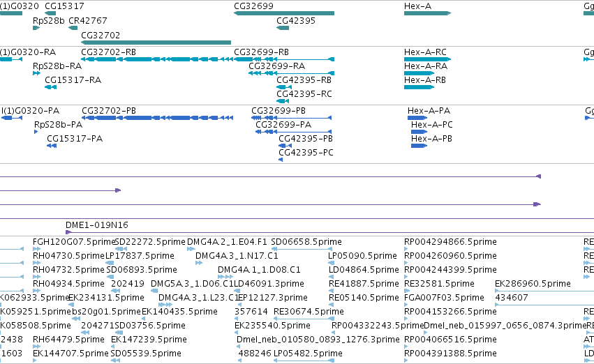This screenshot has width=594, height=364.
Task: Click the 434607 feature label
Action: click(512, 298)
